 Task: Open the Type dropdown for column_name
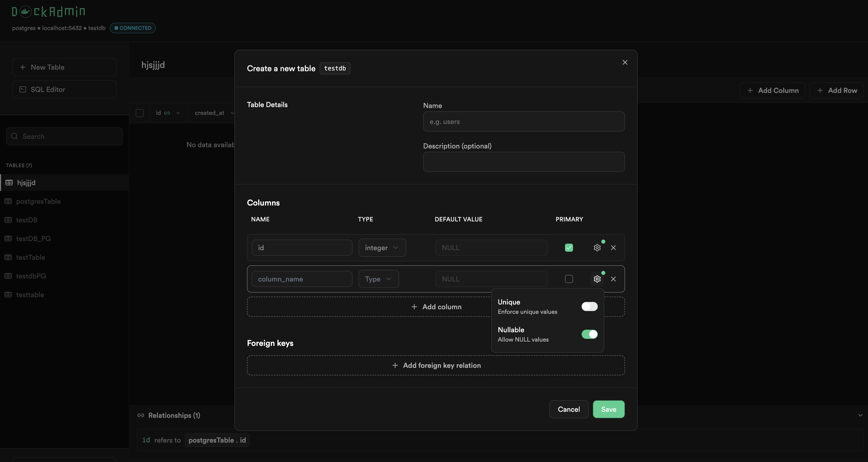[x=378, y=279]
